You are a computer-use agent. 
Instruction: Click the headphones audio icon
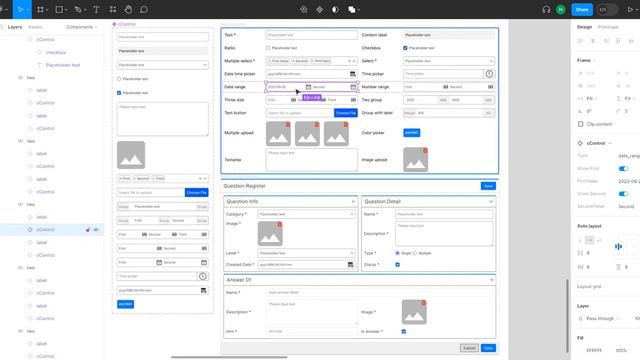[x=546, y=9]
